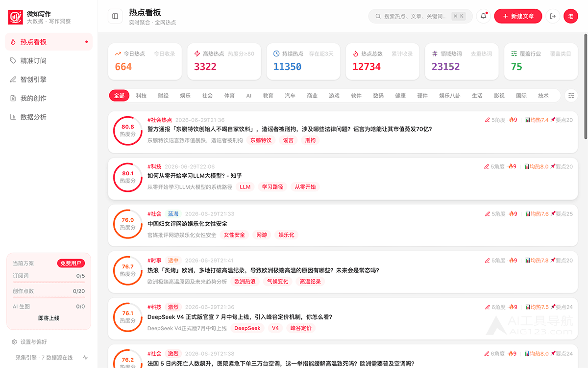
Task: Click flame 9 icon on DeepSeek card
Action: tap(511, 307)
